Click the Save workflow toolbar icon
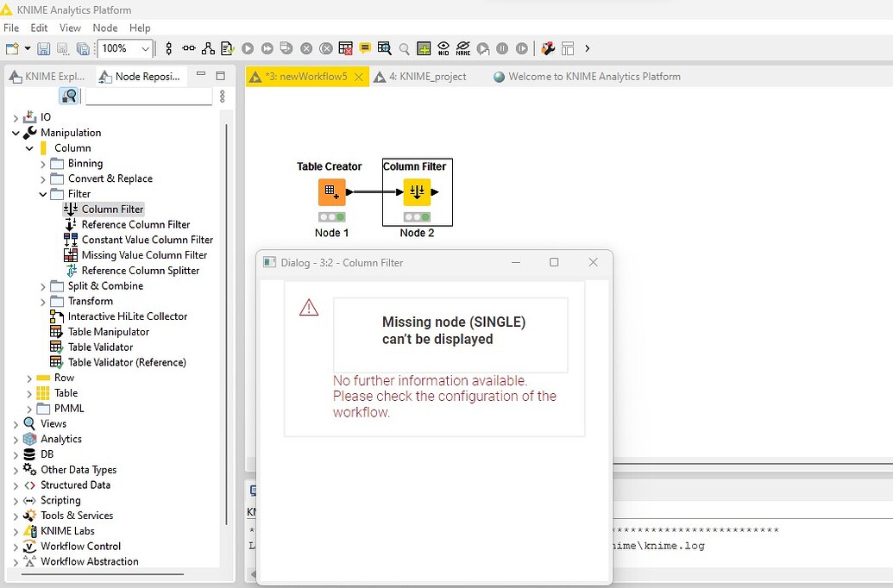 (x=44, y=48)
